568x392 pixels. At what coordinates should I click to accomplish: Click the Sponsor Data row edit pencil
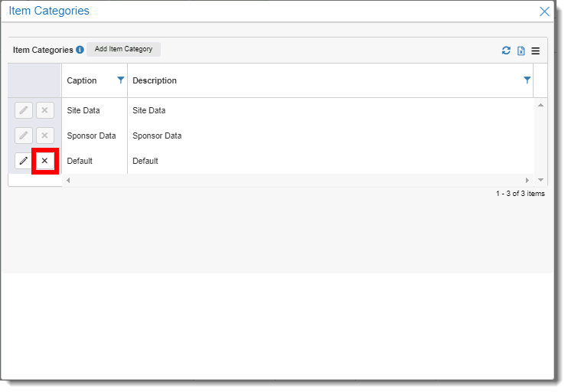(24, 136)
